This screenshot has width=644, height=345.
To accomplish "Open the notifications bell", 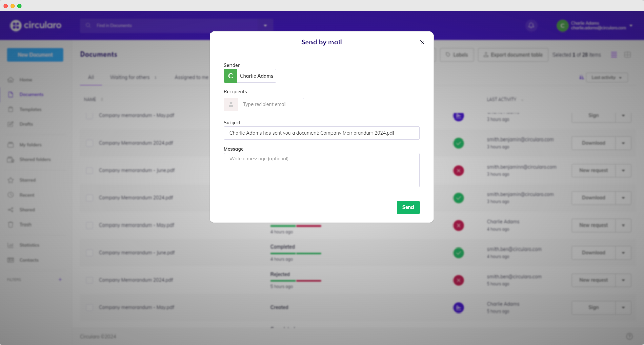I will tap(531, 25).
